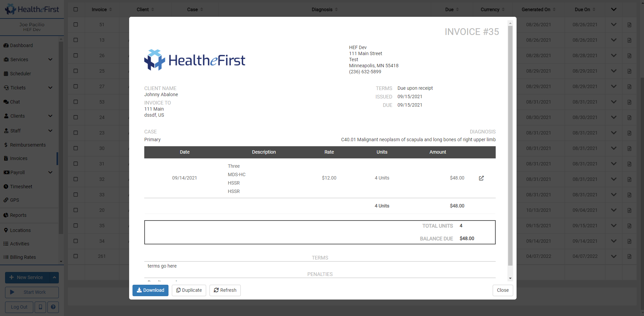Check the box for invoice 26
644x316 pixels.
tap(76, 55)
